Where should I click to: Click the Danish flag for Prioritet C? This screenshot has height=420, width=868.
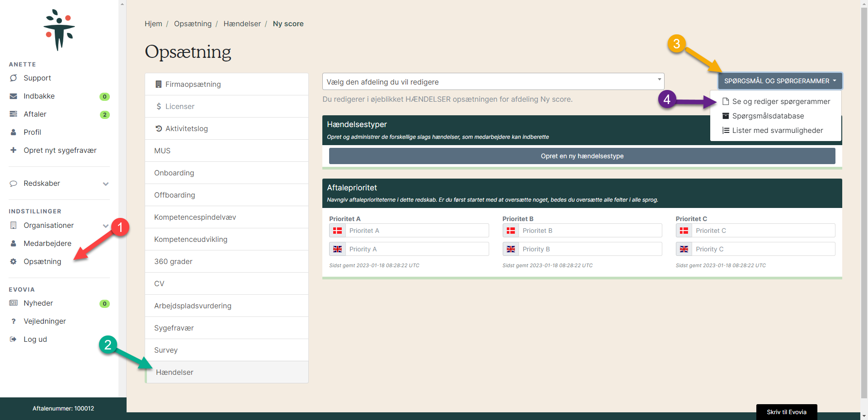click(684, 231)
